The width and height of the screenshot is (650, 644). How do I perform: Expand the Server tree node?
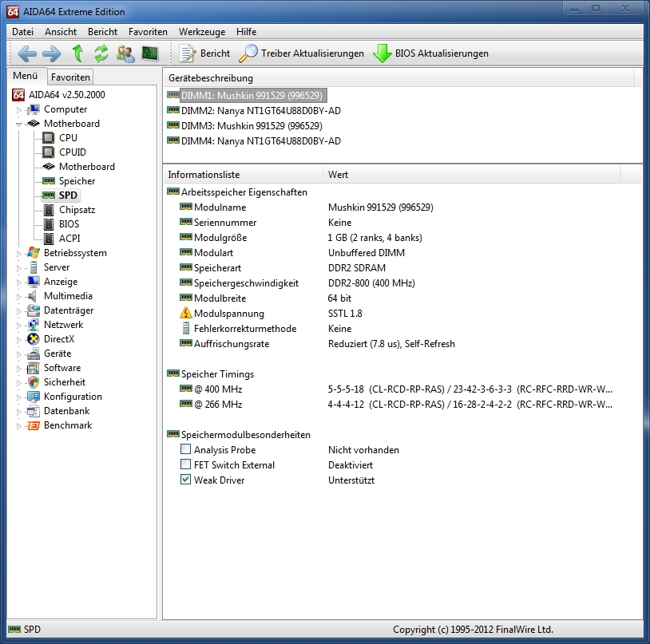(x=18, y=268)
